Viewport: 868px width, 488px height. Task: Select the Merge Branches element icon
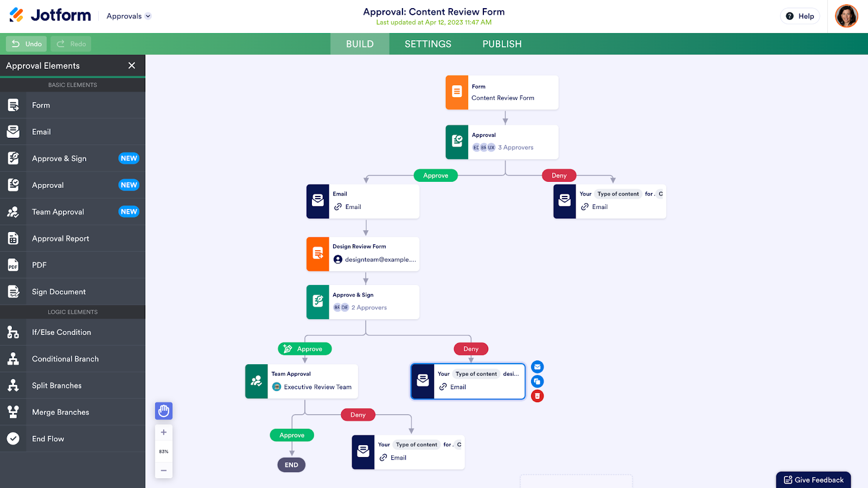pyautogui.click(x=14, y=412)
